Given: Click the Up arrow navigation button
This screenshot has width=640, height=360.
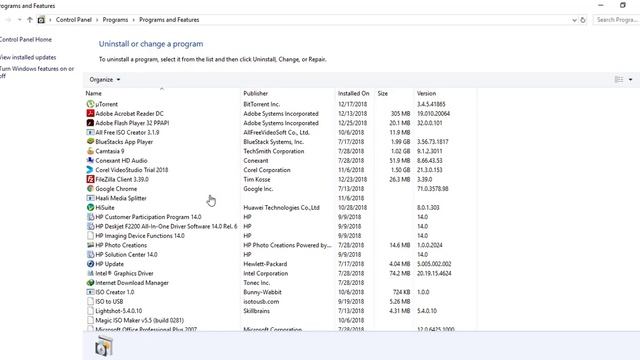Looking at the screenshot, I should pos(30,20).
